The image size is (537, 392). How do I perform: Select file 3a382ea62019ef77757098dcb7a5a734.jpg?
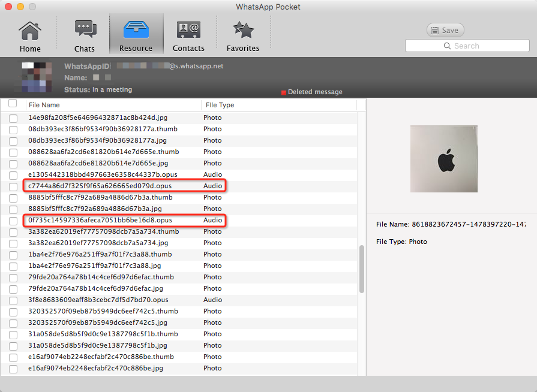[x=98, y=243]
